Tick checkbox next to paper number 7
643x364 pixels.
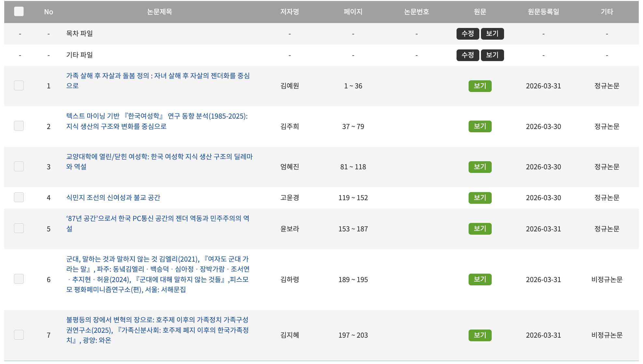pyautogui.click(x=19, y=335)
